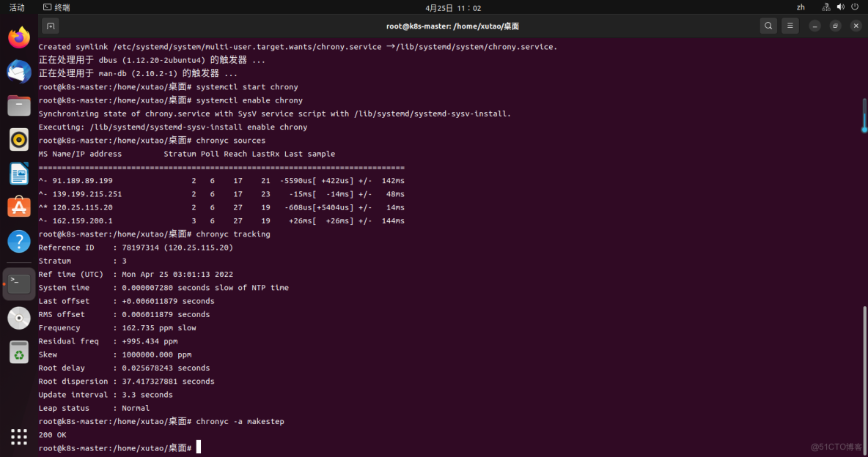This screenshot has height=457, width=868.
Task: Click the volume speaker icon in top bar
Action: pyautogui.click(x=840, y=7)
